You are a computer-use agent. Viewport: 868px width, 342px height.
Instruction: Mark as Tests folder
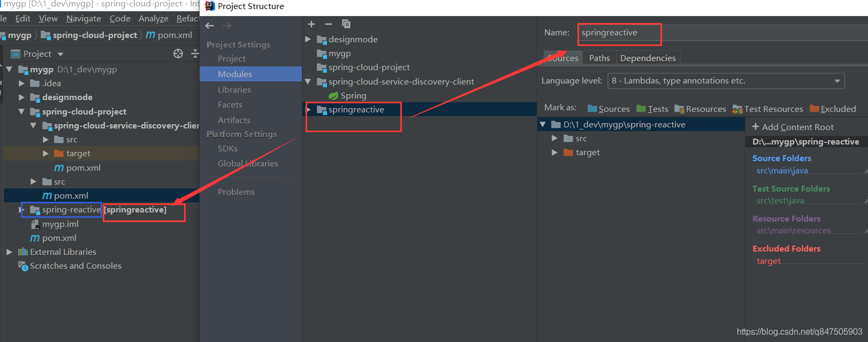pos(652,109)
